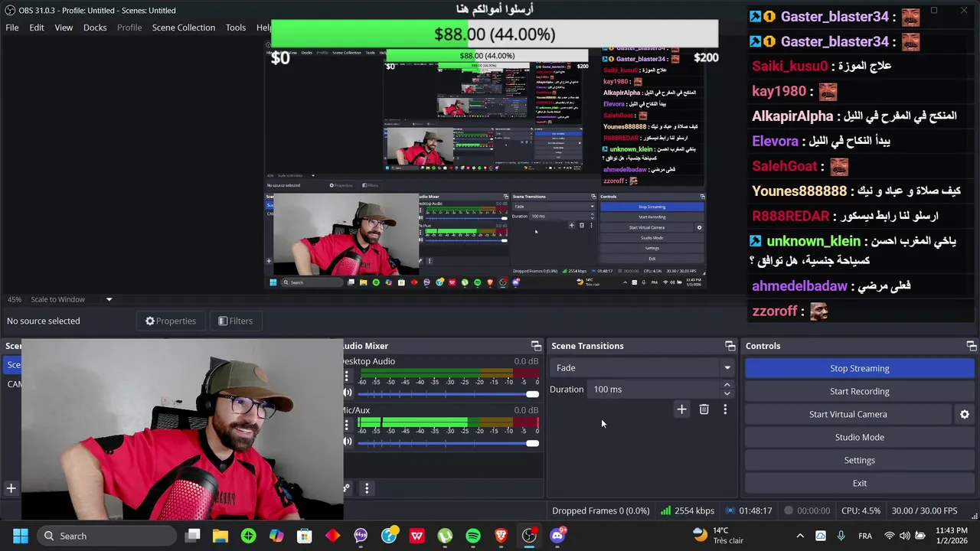Mute the Desktop Audio speaker icon
Screen dimensions: 980x551
348,393
